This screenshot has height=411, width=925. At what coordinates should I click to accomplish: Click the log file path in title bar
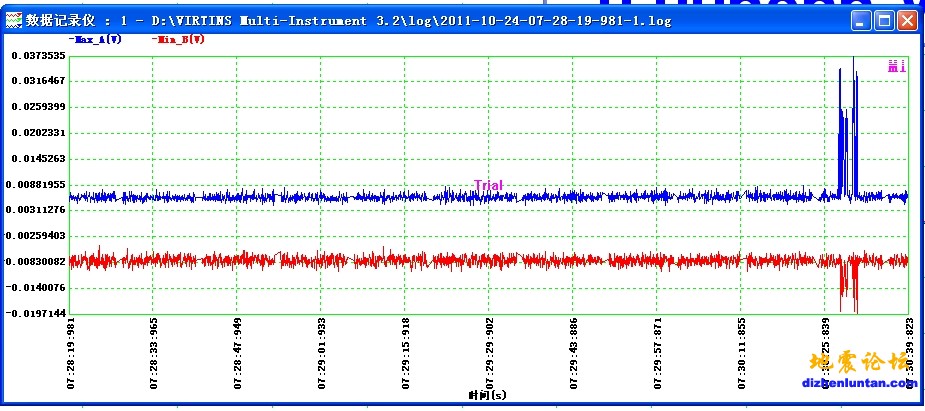pyautogui.click(x=420, y=20)
